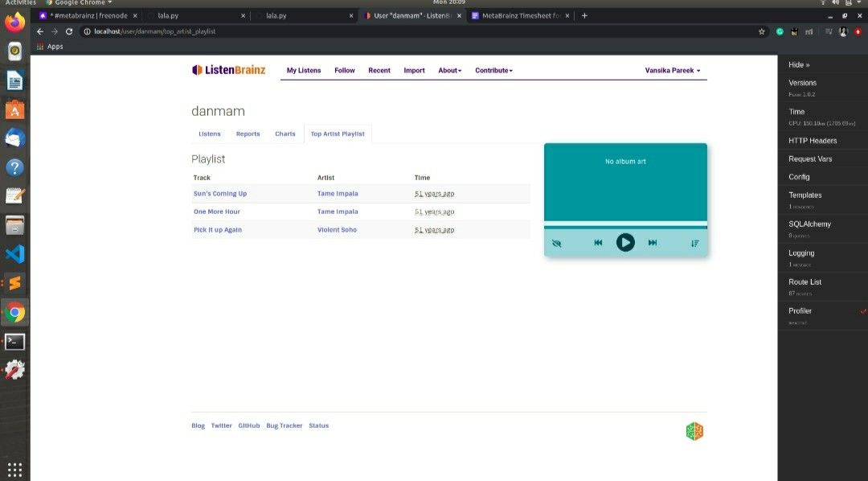Viewport: 868px width, 481px height.
Task: Open My Listens in the navbar
Action: [303, 70]
